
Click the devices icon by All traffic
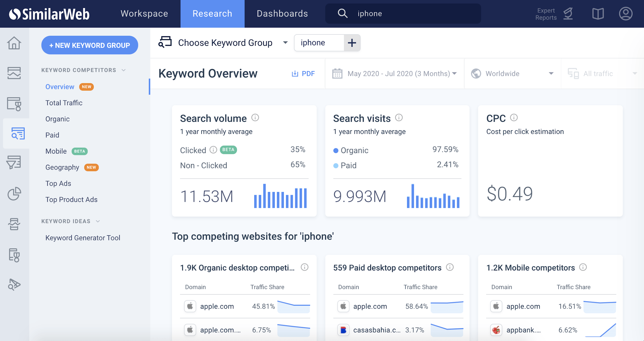coord(573,74)
